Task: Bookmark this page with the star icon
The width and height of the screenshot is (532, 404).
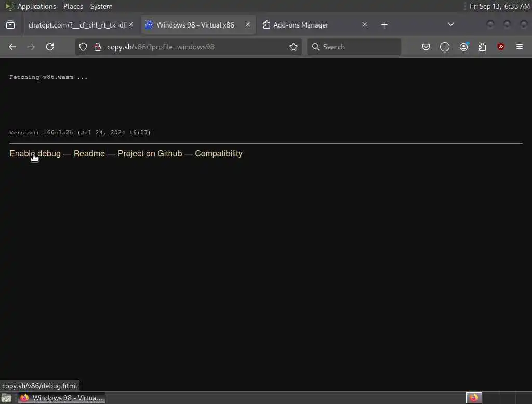Action: tap(294, 47)
